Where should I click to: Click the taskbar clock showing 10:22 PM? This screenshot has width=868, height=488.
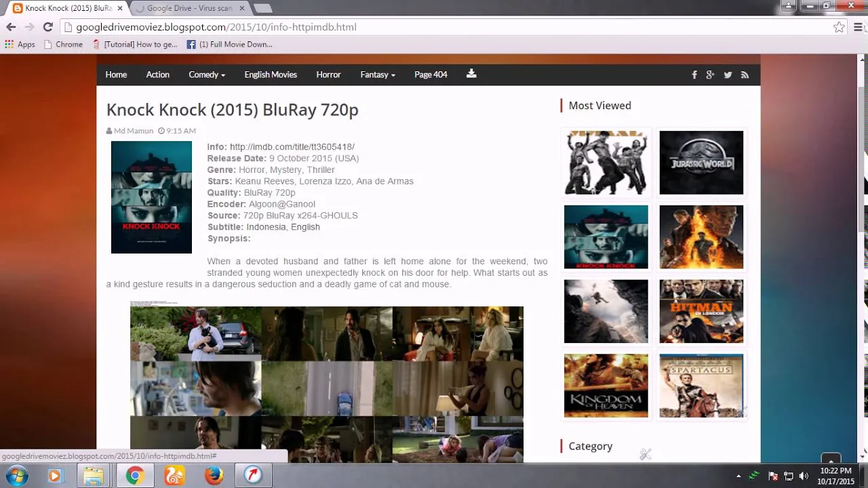[x=835, y=476]
